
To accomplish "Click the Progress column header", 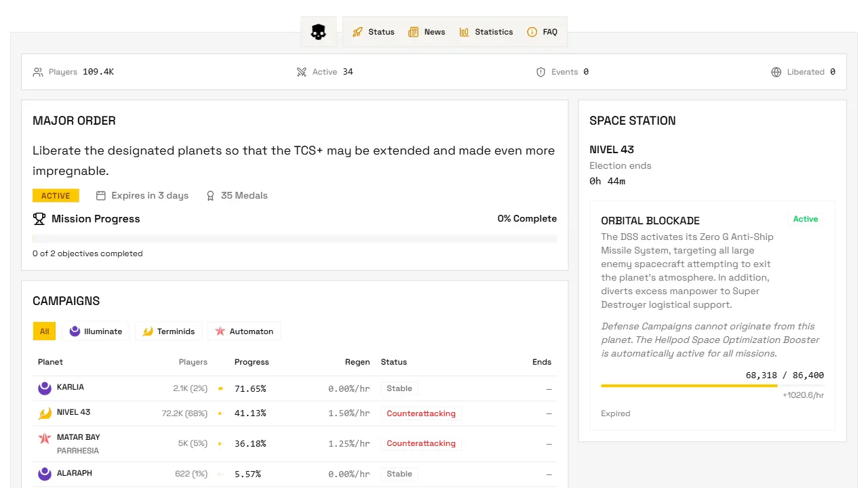I will (252, 362).
